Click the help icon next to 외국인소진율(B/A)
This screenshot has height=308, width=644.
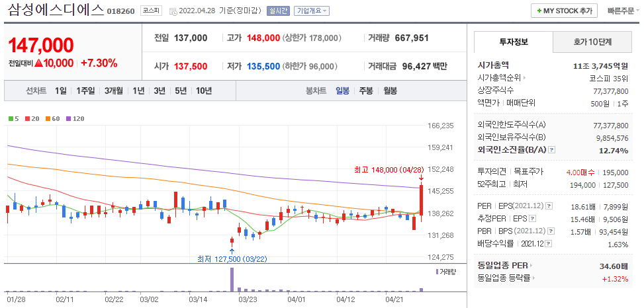coord(551,150)
